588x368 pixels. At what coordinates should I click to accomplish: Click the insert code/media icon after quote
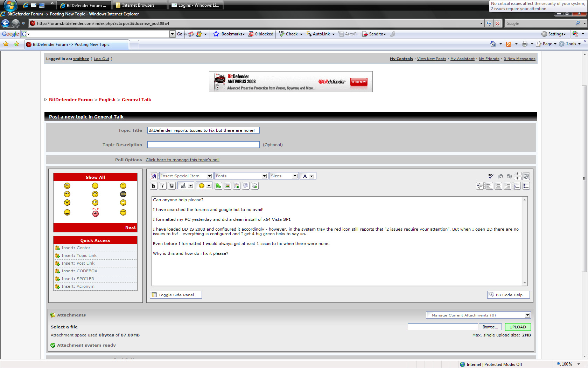[255, 186]
